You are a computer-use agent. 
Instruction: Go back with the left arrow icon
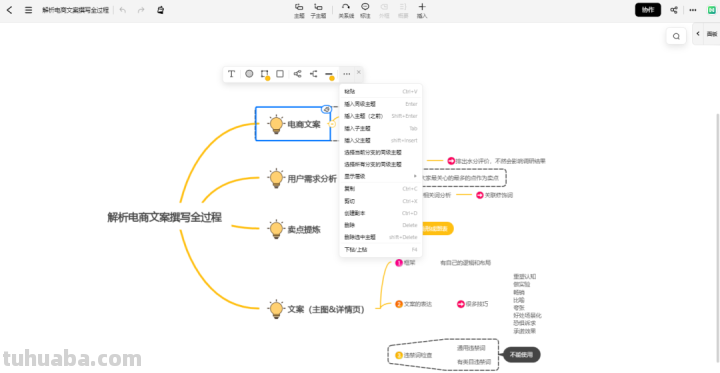[10, 10]
